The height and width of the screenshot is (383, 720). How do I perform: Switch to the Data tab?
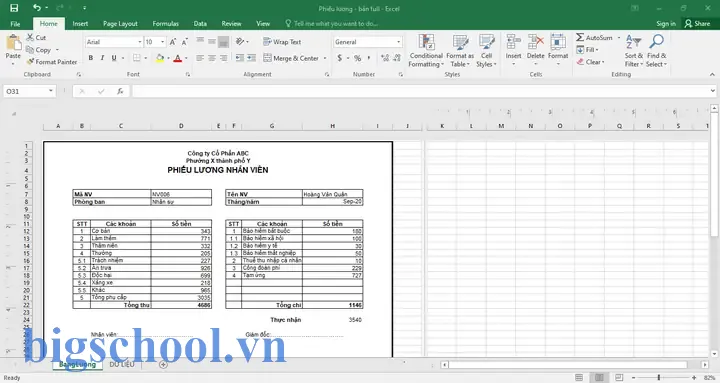tap(200, 23)
